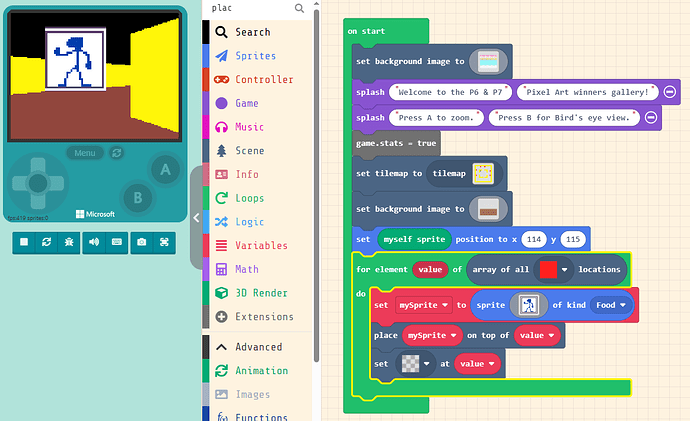This screenshot has height=421, width=690.
Task: Select the Animation category icon
Action: click(x=221, y=371)
